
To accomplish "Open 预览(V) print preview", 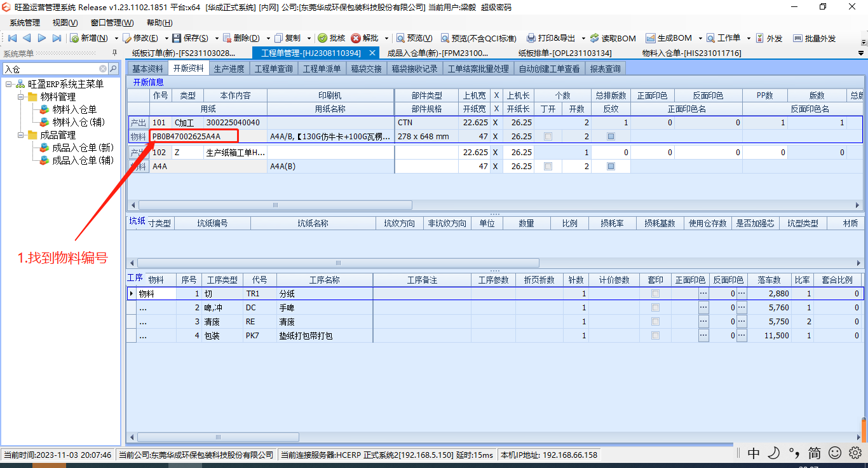I will [414, 38].
